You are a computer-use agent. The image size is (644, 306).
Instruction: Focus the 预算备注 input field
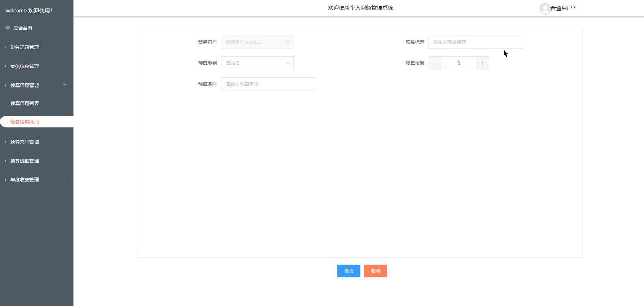click(x=268, y=84)
